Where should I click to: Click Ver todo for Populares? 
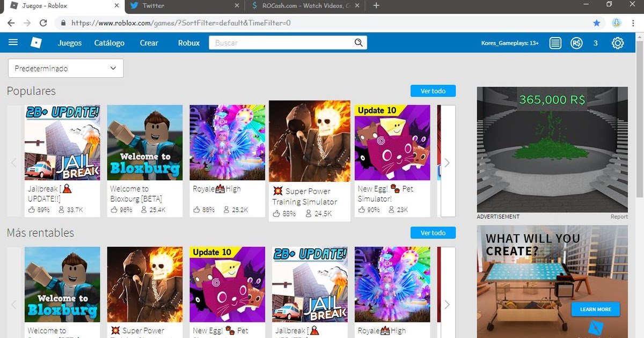pyautogui.click(x=433, y=91)
